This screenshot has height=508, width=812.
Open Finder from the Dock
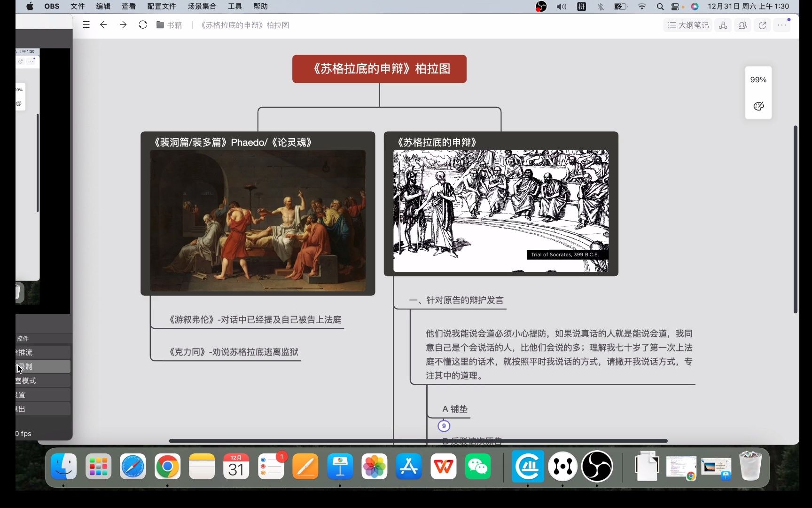pos(63,466)
